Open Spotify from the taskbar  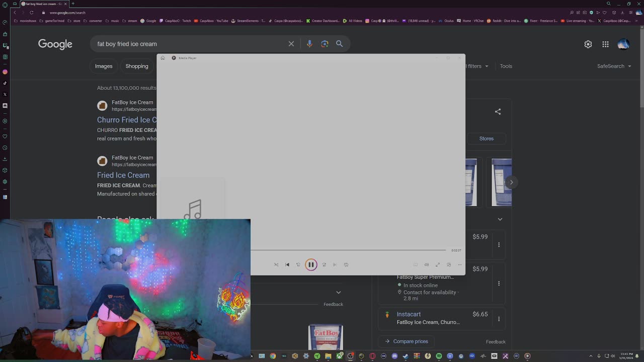coord(439,356)
